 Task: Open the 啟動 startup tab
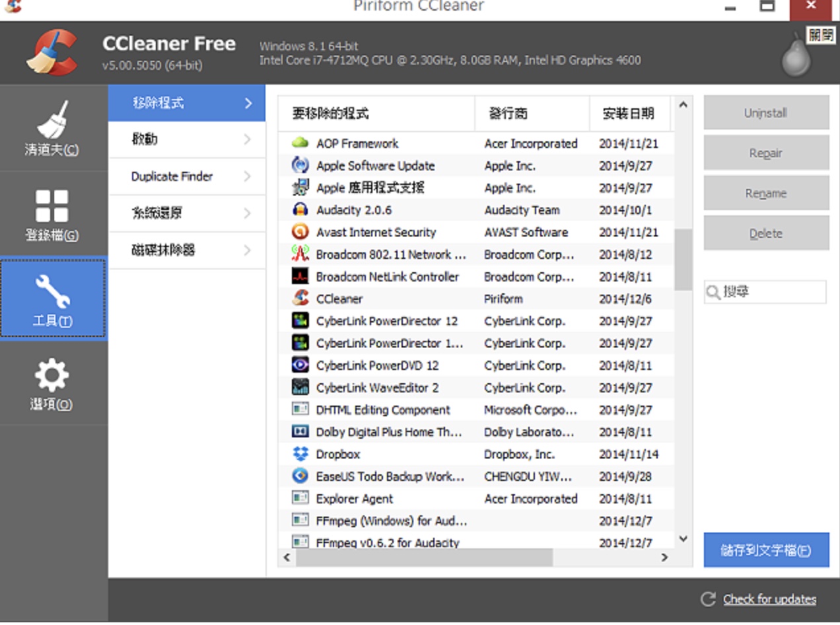coord(187,139)
